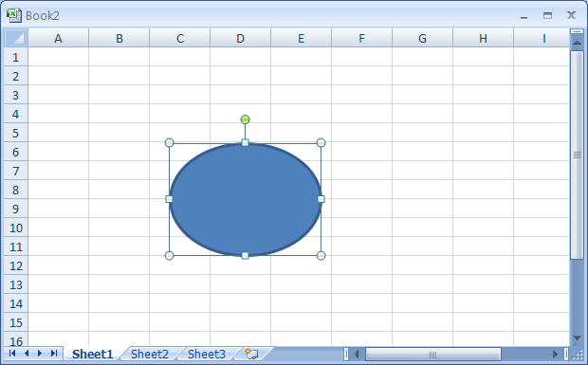Switch to Sheet1 tab
Viewport: 588px width, 365px height.
[92, 354]
